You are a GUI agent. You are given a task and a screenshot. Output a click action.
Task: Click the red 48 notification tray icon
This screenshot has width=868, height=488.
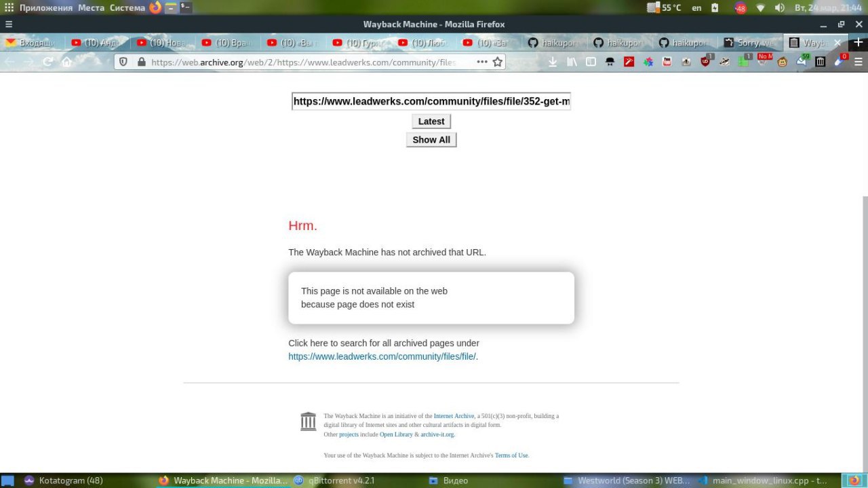(741, 8)
